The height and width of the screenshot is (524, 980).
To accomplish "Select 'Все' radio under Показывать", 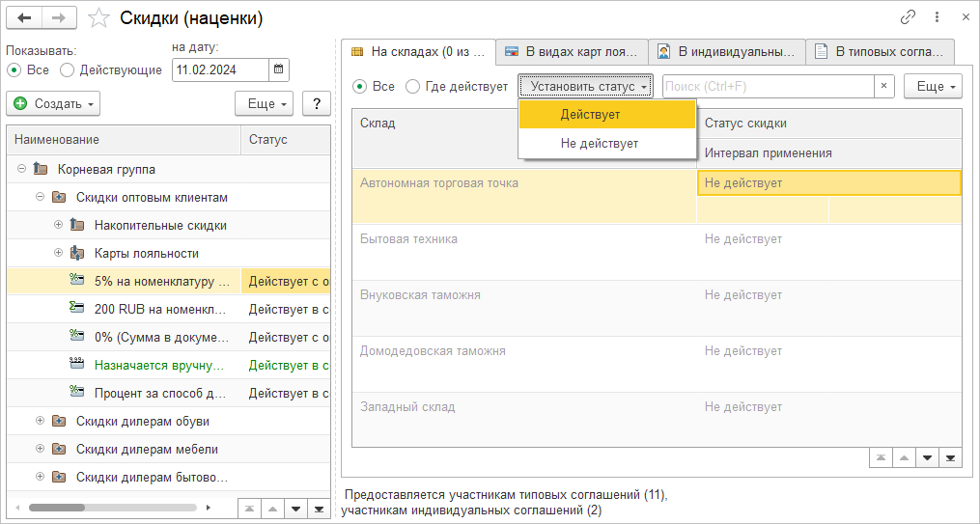I will [14, 69].
